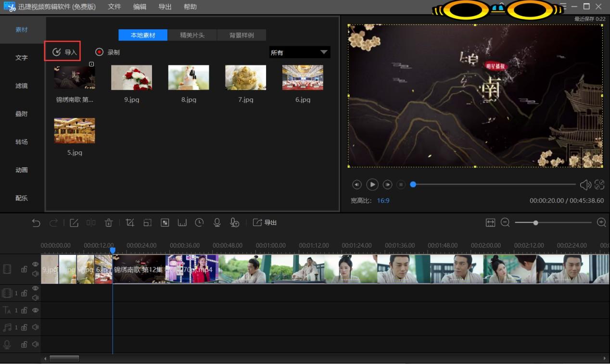Switch to the 背景样例 tab
The width and height of the screenshot is (610, 364).
(x=241, y=35)
